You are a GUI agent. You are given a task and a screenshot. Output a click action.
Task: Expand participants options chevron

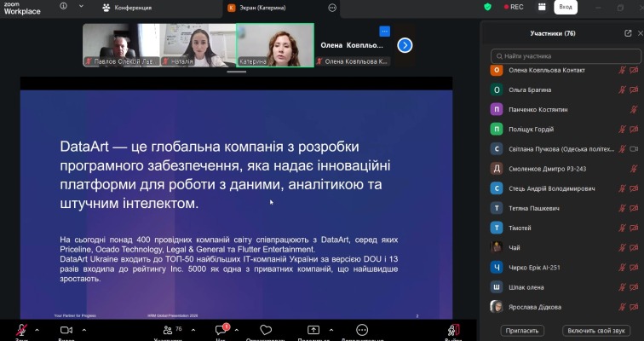(193, 330)
